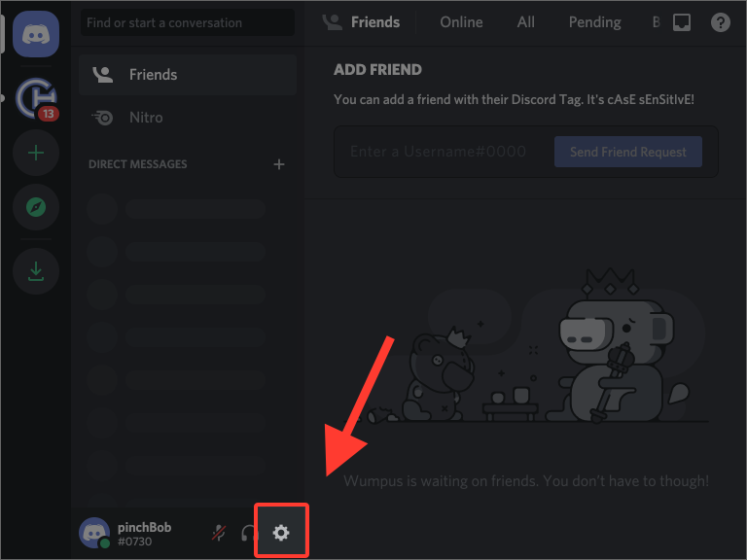The image size is (747, 560).
Task: Open Nitro in the sidebar
Action: [x=188, y=118]
